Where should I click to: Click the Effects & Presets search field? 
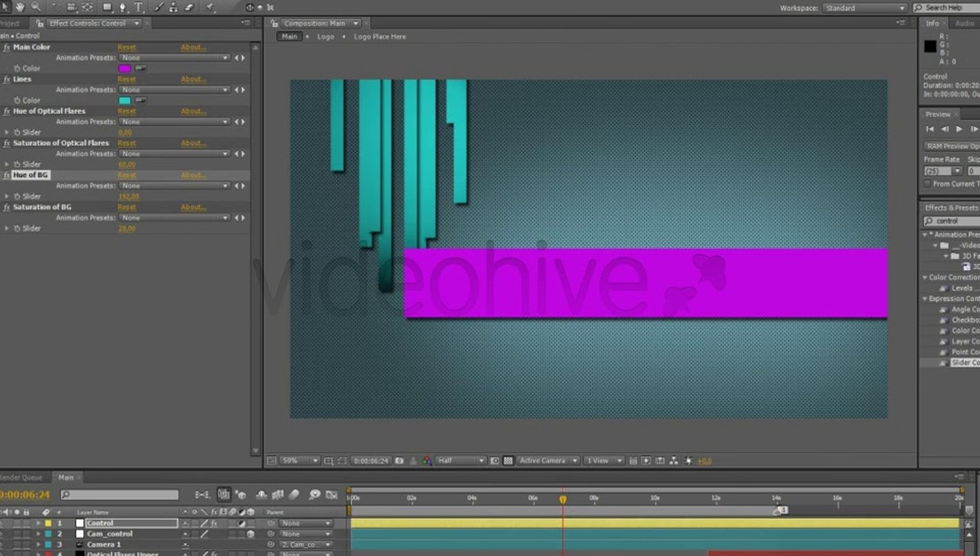point(951,221)
